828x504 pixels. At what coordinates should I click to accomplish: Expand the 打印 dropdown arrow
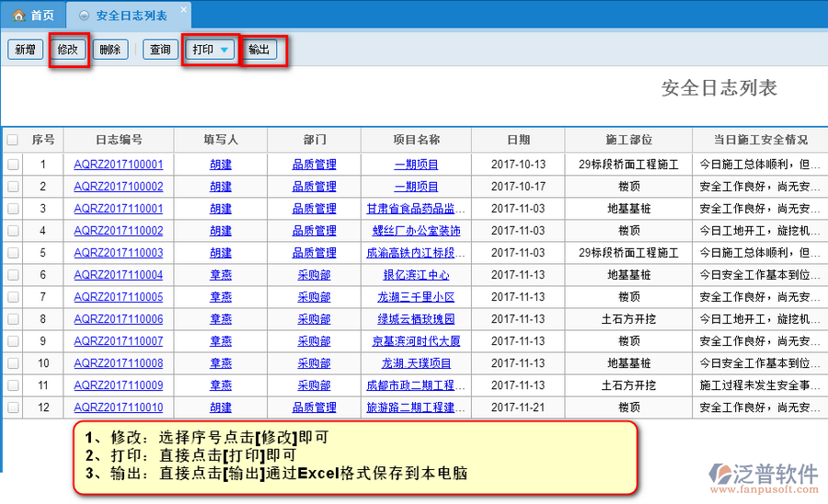[224, 50]
